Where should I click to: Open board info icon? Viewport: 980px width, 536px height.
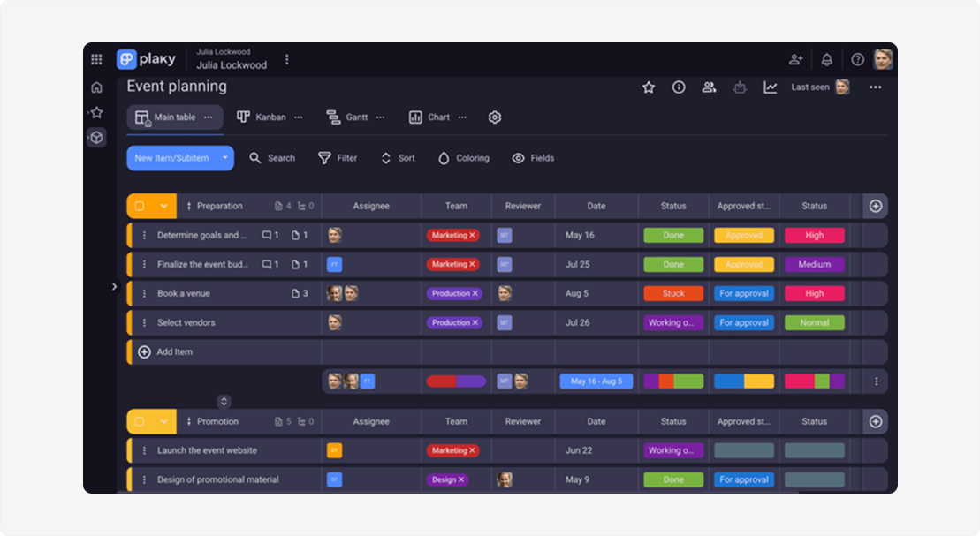[x=678, y=87]
